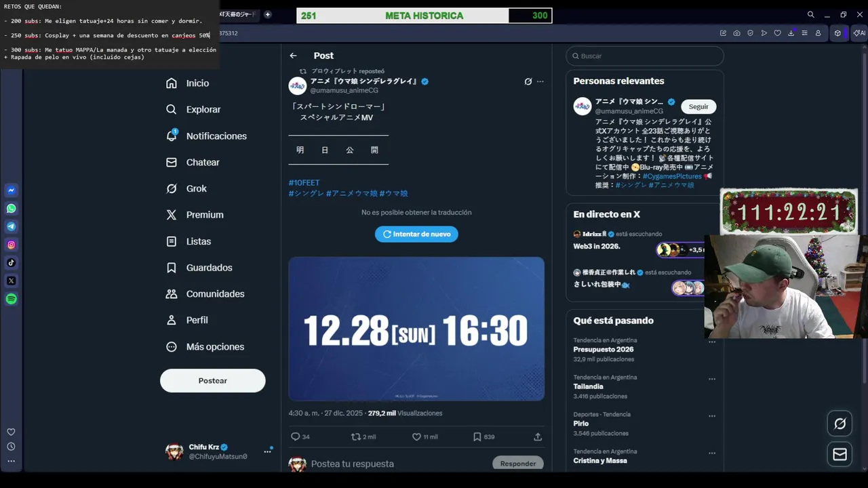Open Telegram in the Opera sidebar
The height and width of the screenshot is (488, 868).
coord(12,226)
